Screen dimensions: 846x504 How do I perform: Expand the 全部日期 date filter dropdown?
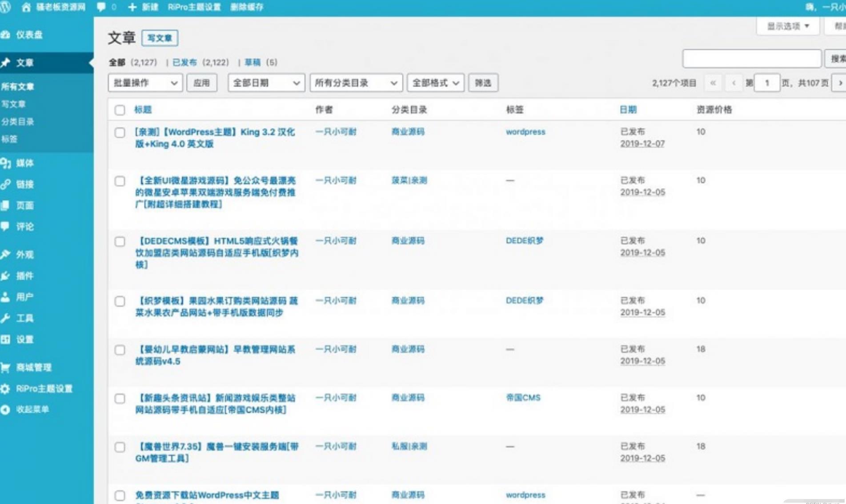[x=265, y=83]
